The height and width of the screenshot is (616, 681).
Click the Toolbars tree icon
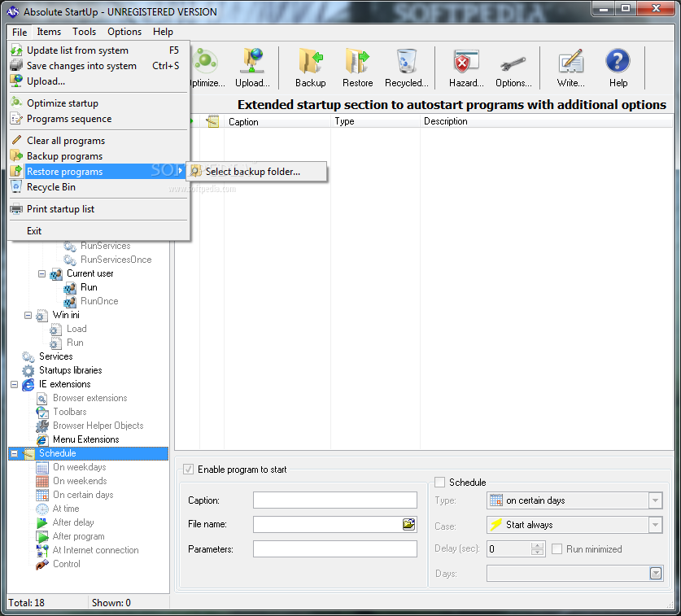pos(42,412)
